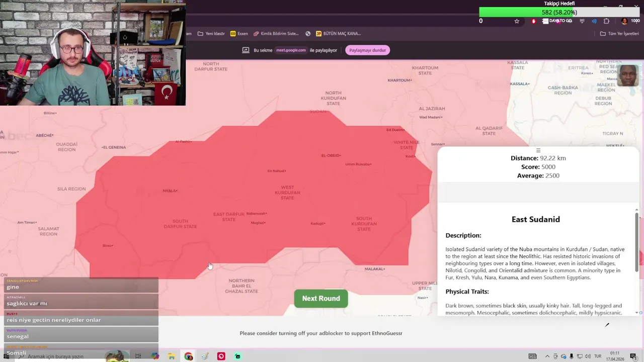Click the Description: subheading
The image size is (644, 362).
[x=463, y=235]
